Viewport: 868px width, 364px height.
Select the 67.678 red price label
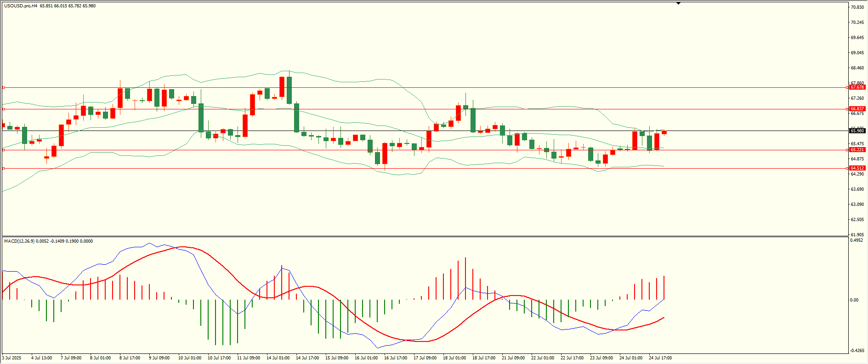857,87
